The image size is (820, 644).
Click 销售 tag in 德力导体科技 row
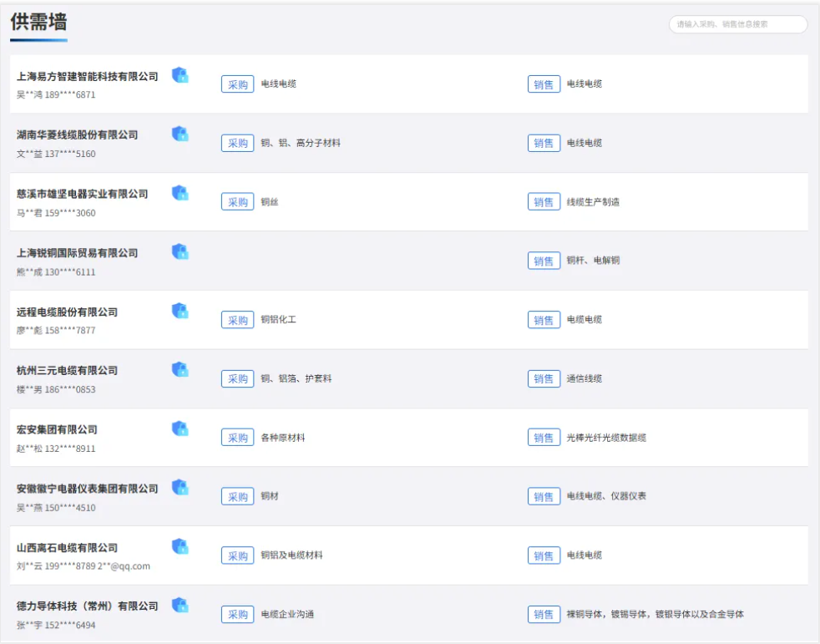click(544, 615)
